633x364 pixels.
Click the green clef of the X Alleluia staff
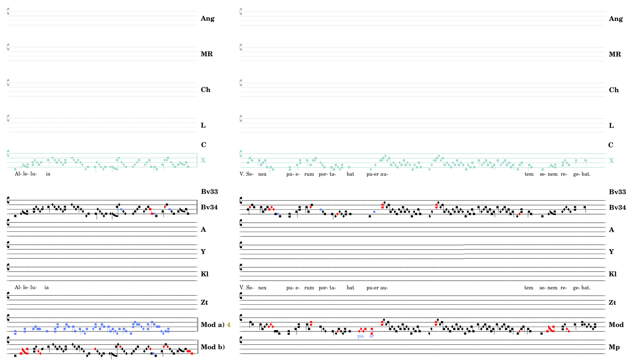pos(8,154)
